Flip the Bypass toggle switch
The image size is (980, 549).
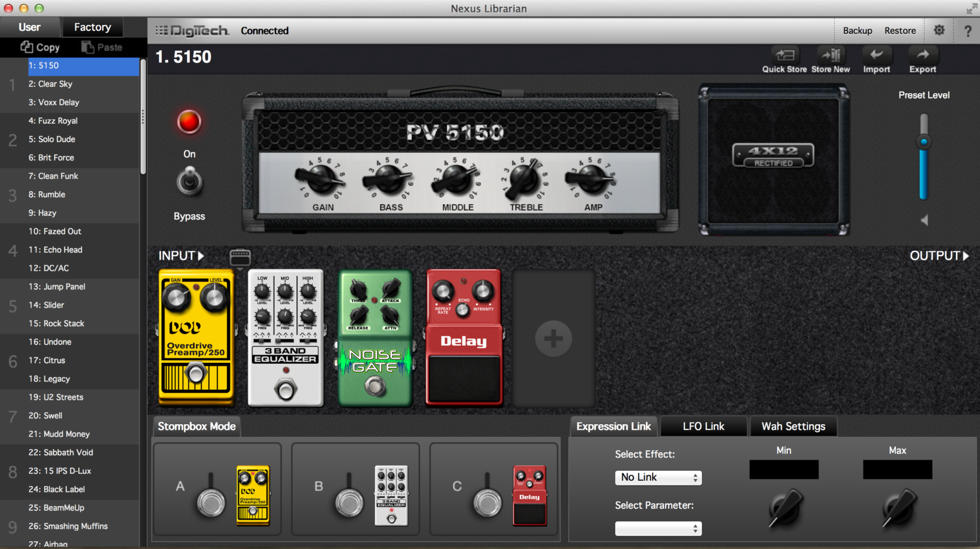click(x=189, y=181)
